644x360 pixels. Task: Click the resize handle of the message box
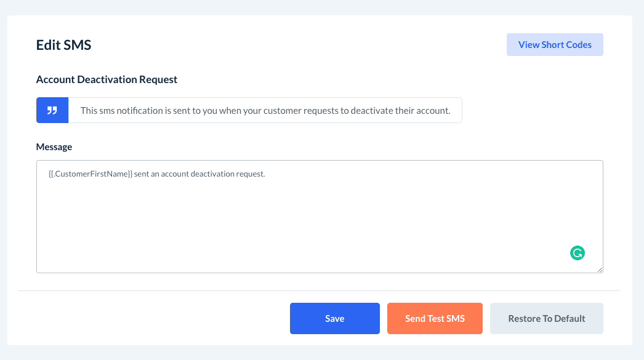600,269
